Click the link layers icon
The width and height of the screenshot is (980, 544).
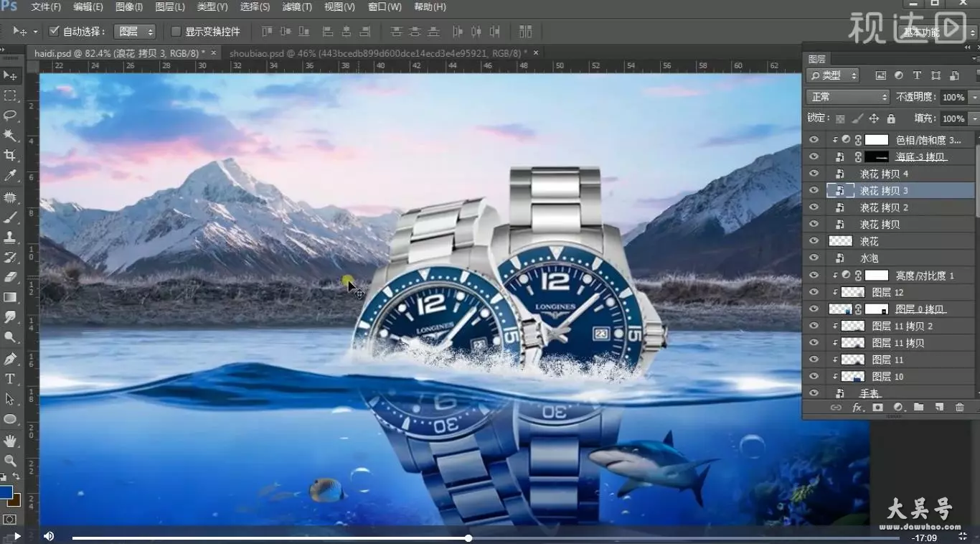[x=836, y=408]
